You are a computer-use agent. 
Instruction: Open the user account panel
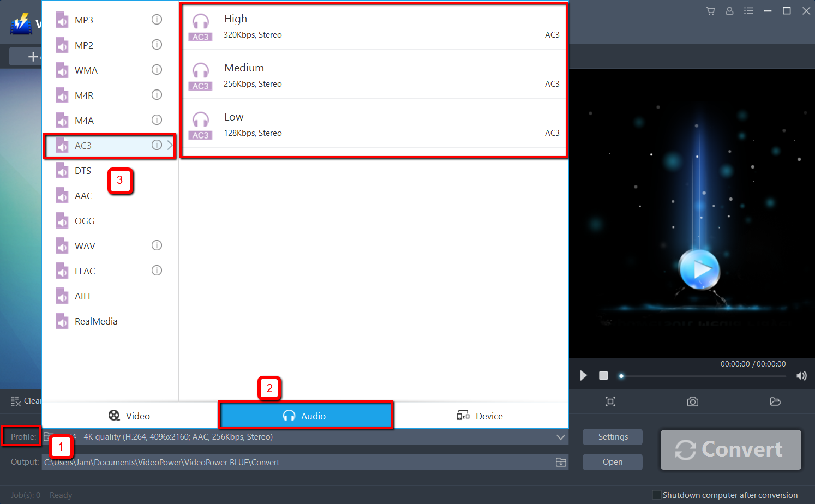(729, 10)
